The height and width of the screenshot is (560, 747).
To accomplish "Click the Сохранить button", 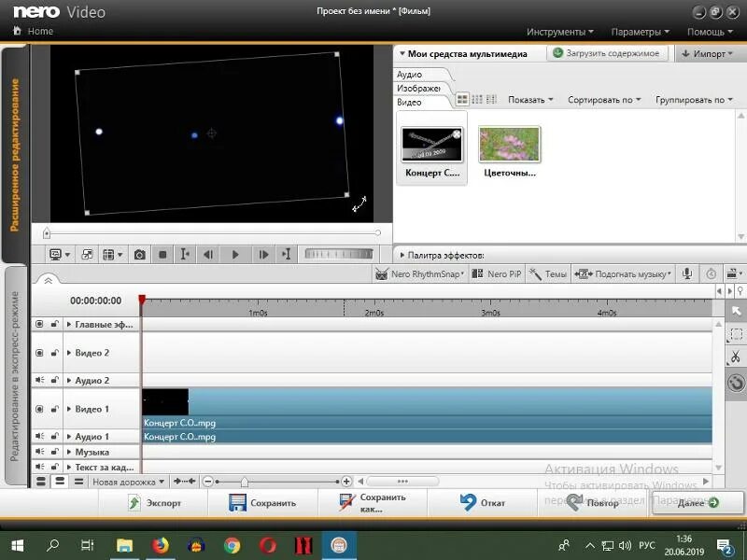I will (x=262, y=503).
